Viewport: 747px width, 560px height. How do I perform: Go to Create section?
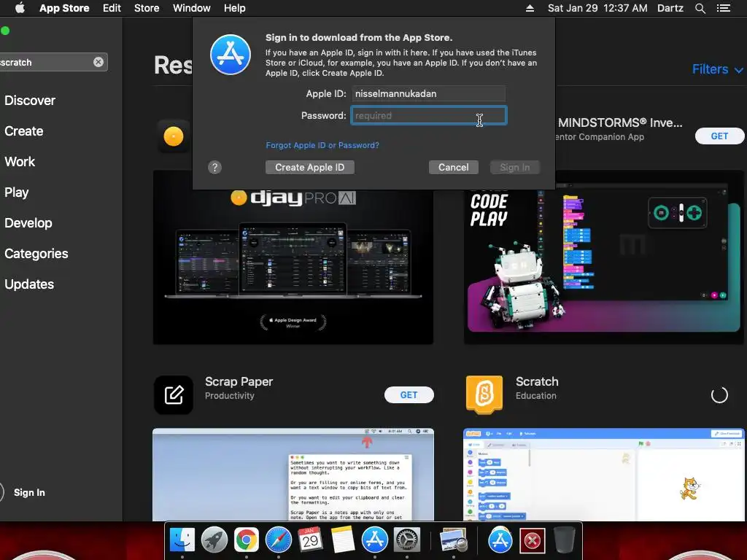coord(24,131)
